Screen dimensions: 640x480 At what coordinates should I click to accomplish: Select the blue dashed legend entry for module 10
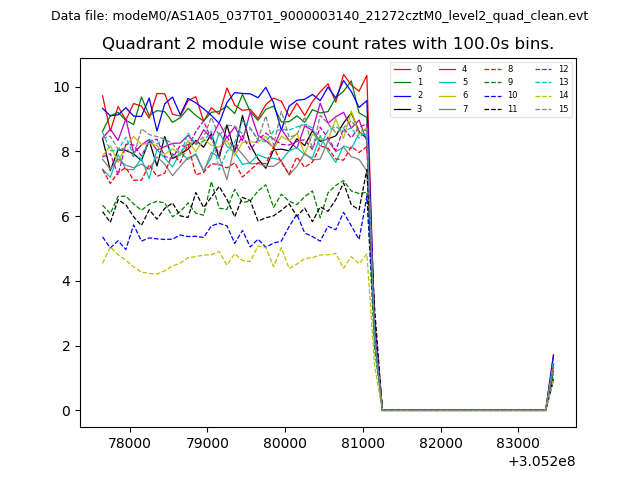click(x=493, y=95)
